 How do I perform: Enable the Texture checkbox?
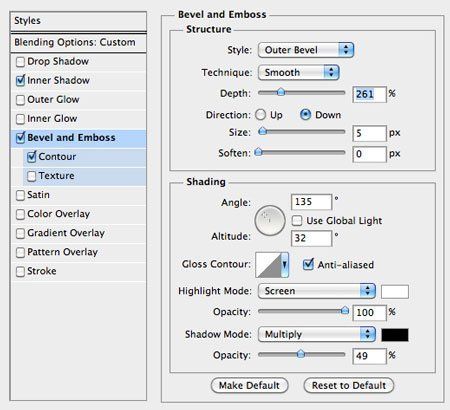pos(32,176)
